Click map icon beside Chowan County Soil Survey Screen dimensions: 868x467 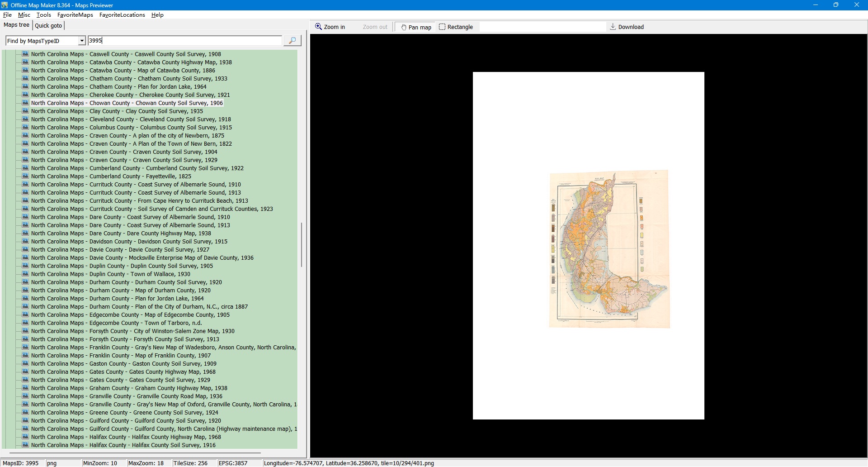(x=25, y=103)
